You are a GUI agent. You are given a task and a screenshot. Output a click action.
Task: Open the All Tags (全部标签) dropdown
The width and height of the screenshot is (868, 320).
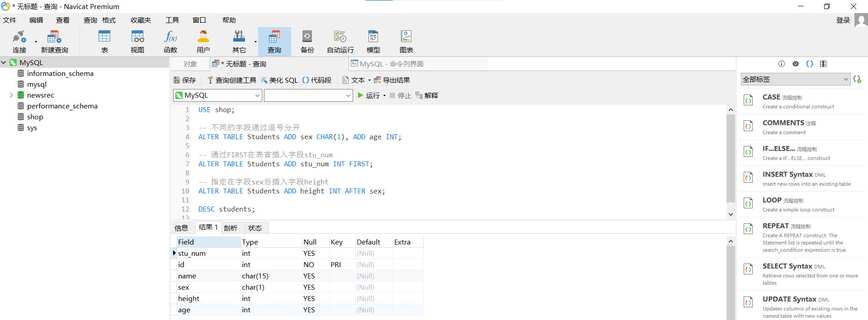pyautogui.click(x=796, y=79)
